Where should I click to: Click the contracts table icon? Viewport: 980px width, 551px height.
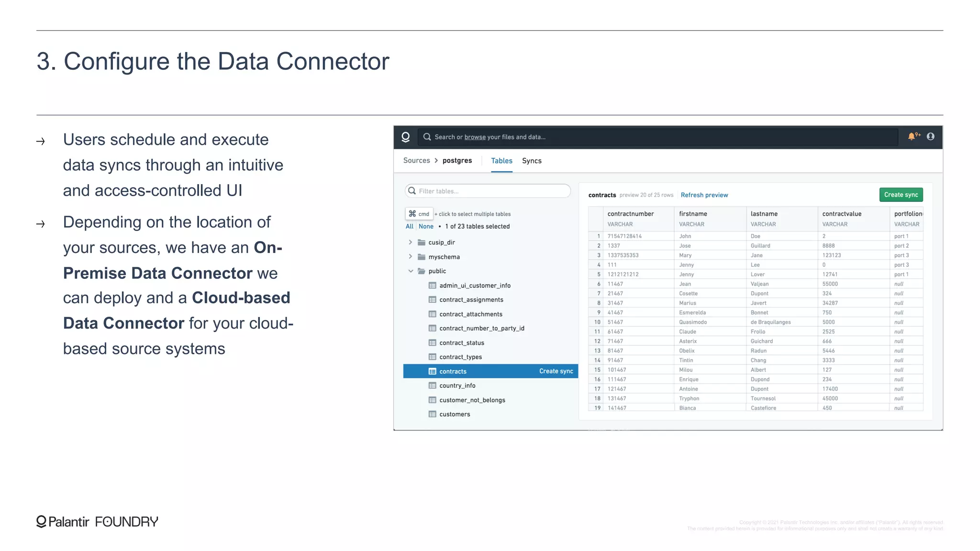tap(432, 372)
